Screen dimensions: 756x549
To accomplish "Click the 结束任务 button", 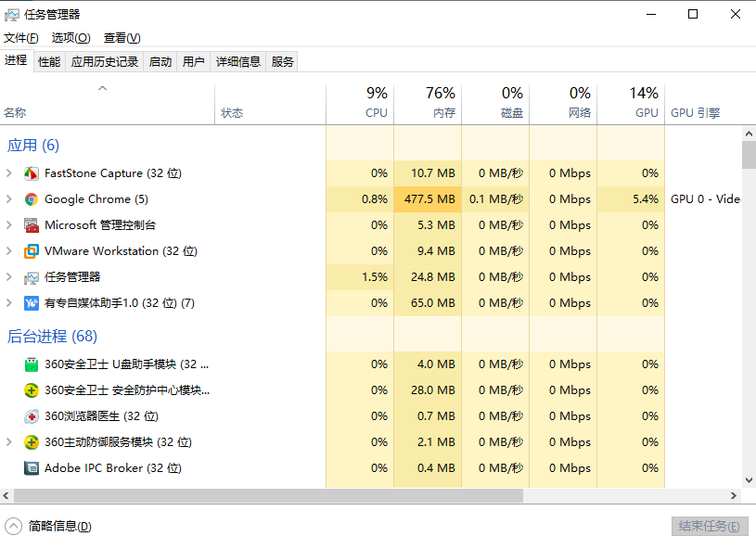I will pos(710,526).
